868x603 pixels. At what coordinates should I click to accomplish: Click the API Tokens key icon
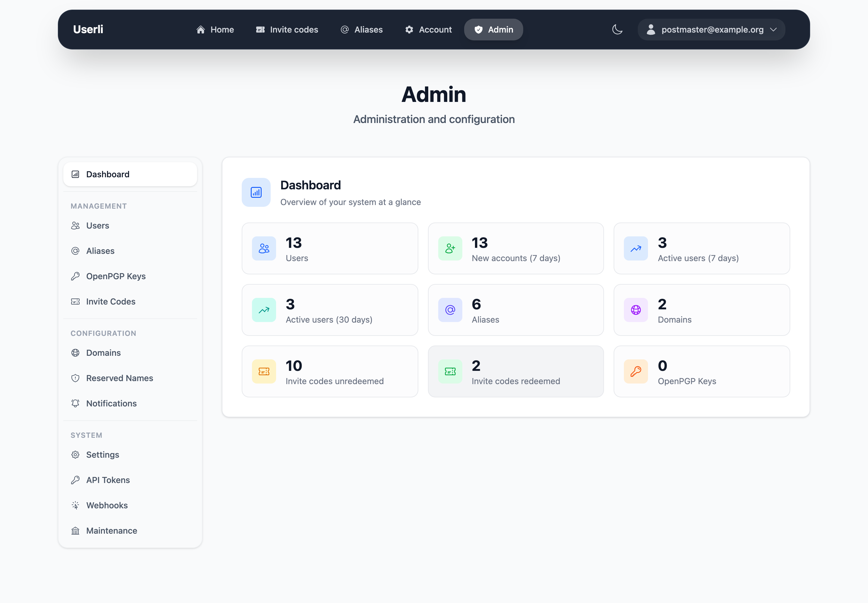[76, 480]
